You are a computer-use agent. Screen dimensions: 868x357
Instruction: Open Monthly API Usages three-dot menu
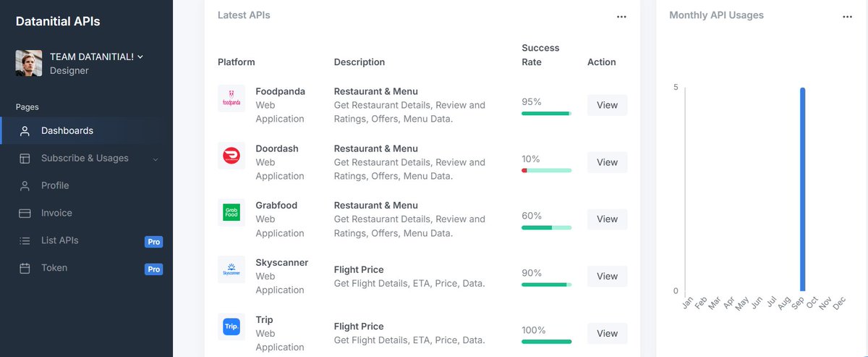pos(847,17)
